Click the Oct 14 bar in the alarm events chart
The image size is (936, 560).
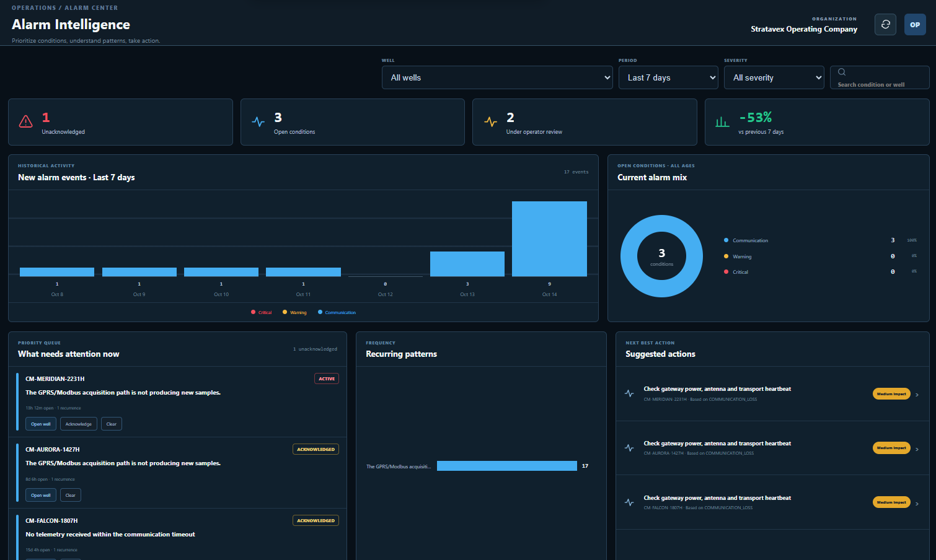click(x=549, y=238)
